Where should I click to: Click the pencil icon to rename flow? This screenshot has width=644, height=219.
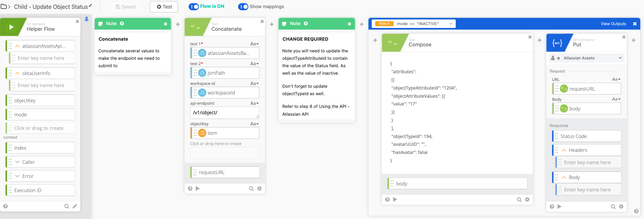tap(90, 6)
